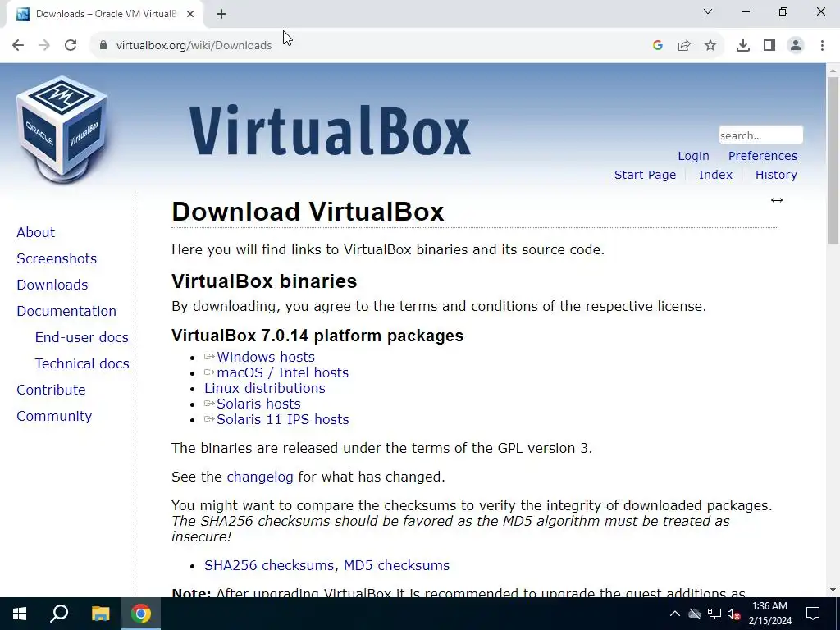The height and width of the screenshot is (630, 840).
Task: Open the Linux distributions link
Action: tap(265, 388)
